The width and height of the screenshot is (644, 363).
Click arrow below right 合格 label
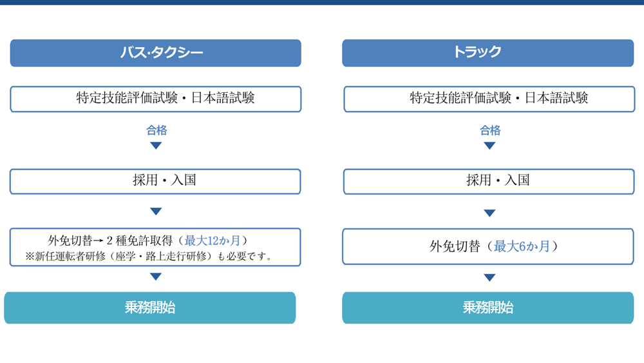pos(489,146)
